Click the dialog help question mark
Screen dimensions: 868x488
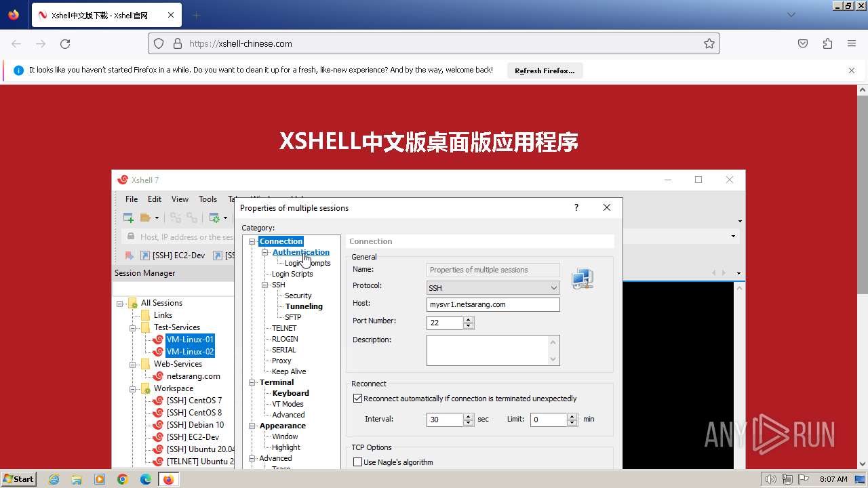[576, 208]
